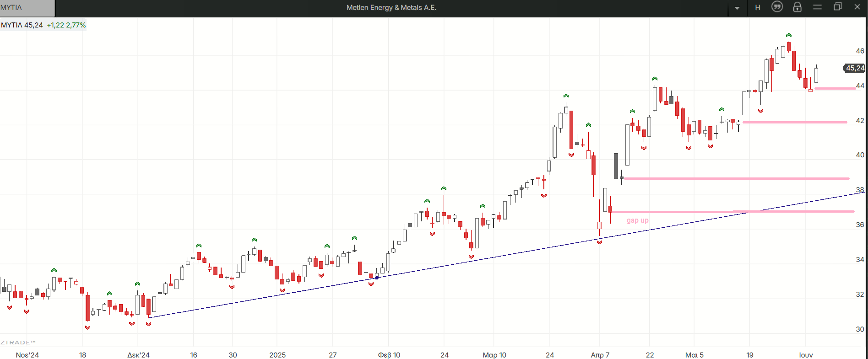The height and width of the screenshot is (359, 868).
Task: Click the 46 price axis label
Action: click(860, 51)
